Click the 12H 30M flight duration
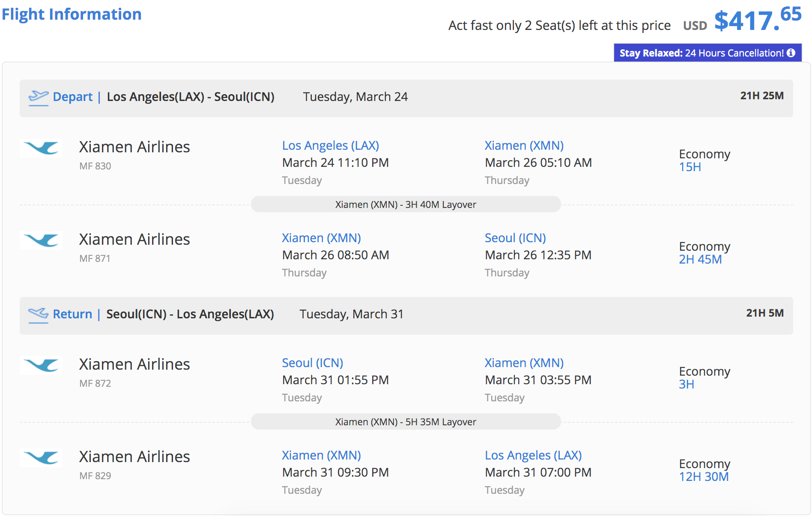 tap(704, 477)
